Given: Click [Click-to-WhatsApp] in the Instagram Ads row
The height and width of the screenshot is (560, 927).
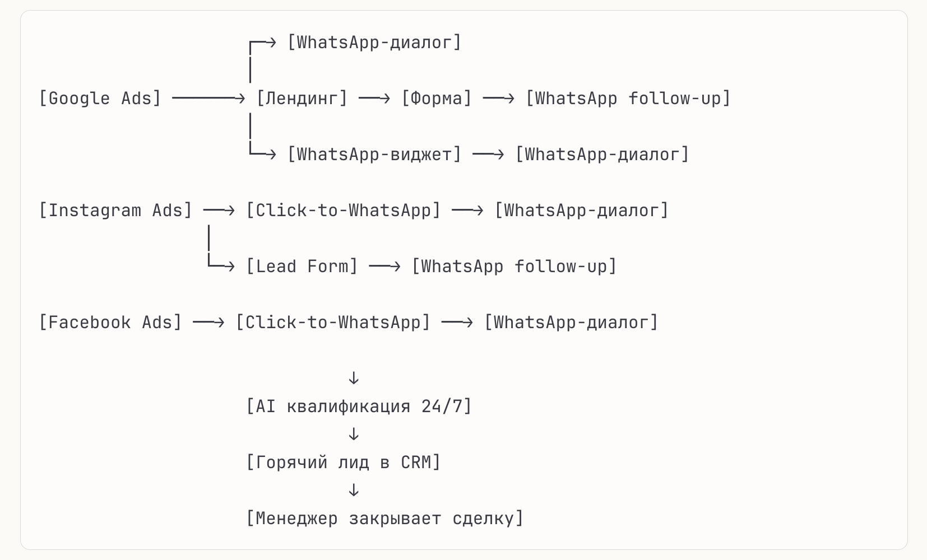Looking at the screenshot, I should pyautogui.click(x=343, y=211).
